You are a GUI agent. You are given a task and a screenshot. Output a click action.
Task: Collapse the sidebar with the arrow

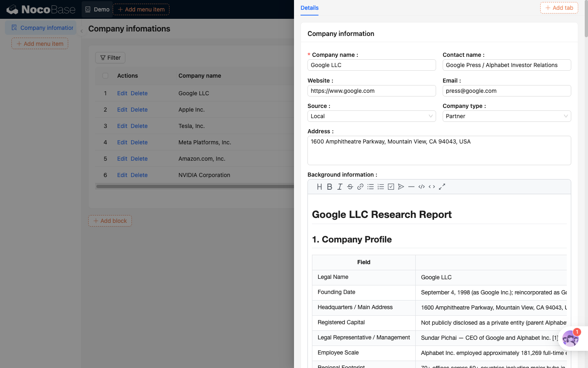pos(82,31)
